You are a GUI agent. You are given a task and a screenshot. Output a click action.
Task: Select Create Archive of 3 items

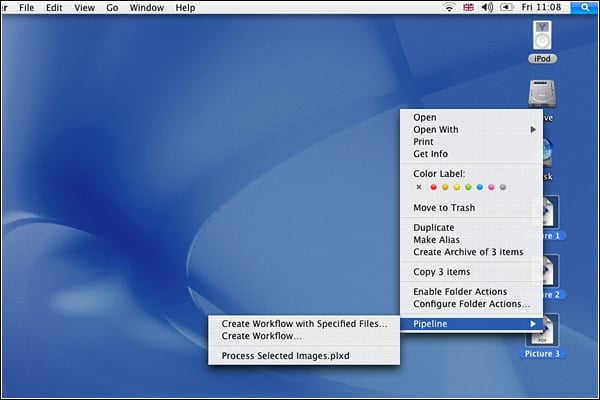[x=471, y=252]
